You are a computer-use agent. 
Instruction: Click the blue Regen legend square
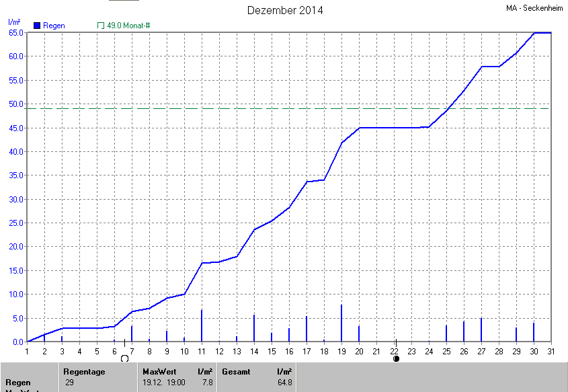click(x=37, y=26)
